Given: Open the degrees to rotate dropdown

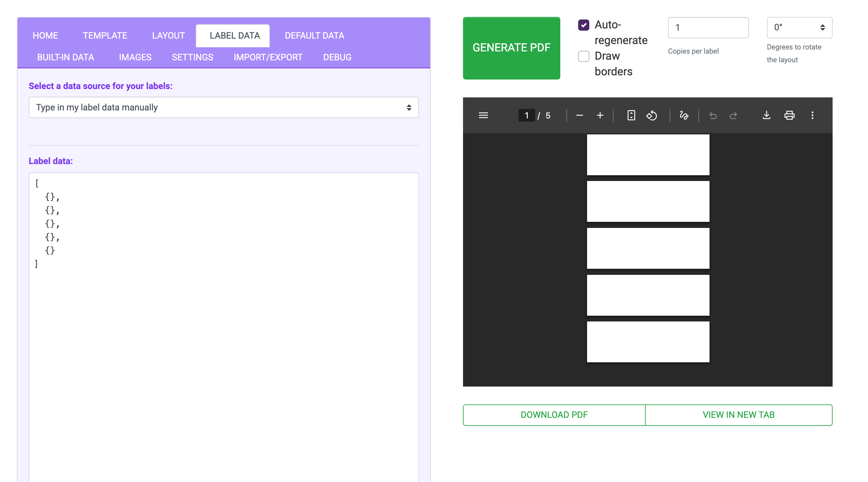Looking at the screenshot, I should 799,27.
